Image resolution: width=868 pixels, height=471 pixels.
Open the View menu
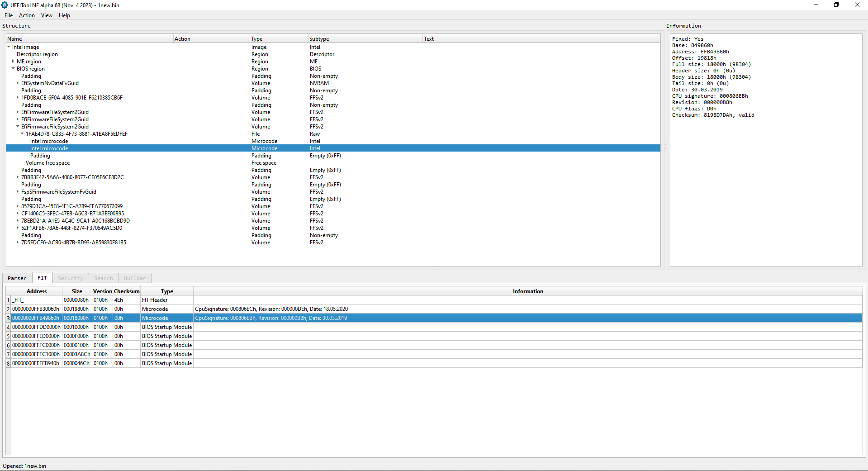(47, 15)
